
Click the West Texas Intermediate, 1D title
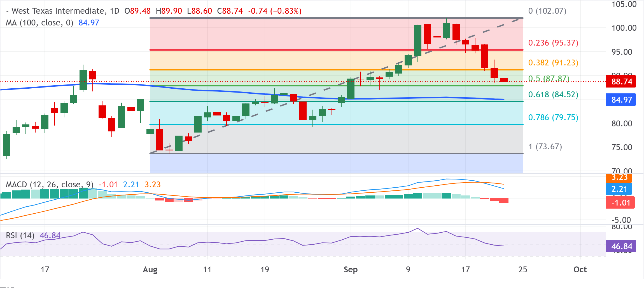click(63, 11)
